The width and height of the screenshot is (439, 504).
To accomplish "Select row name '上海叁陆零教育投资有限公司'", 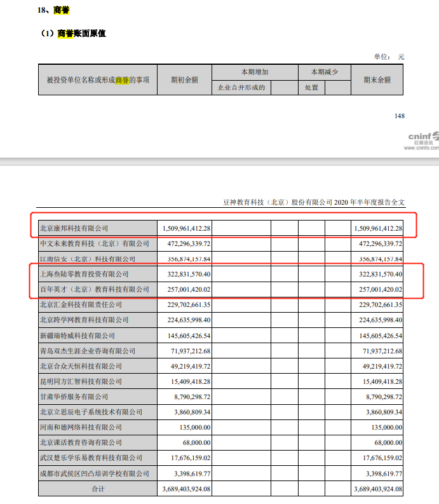I will pos(84,274).
